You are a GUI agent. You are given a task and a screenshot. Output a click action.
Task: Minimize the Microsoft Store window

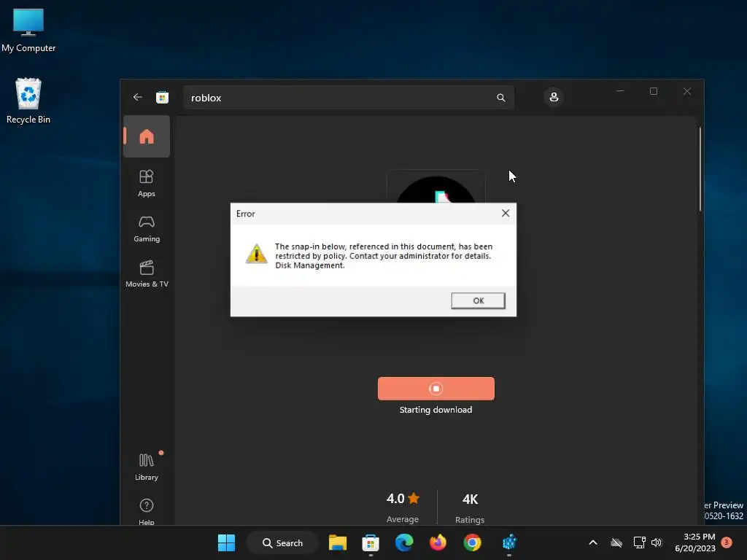tap(620, 91)
